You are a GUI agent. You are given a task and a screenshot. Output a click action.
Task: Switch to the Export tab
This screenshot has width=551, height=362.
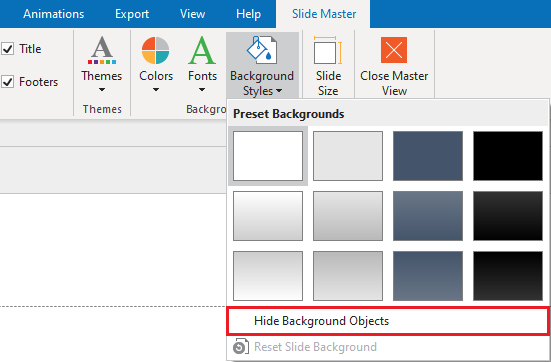click(x=132, y=14)
